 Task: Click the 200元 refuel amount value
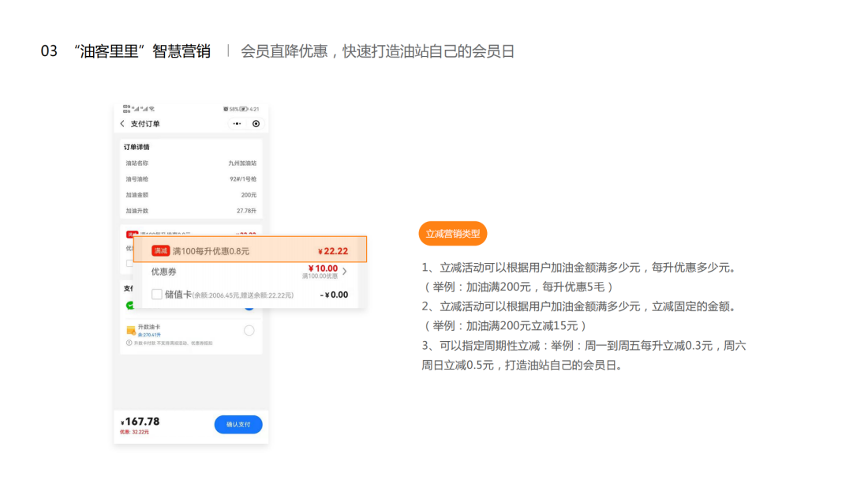tap(249, 195)
